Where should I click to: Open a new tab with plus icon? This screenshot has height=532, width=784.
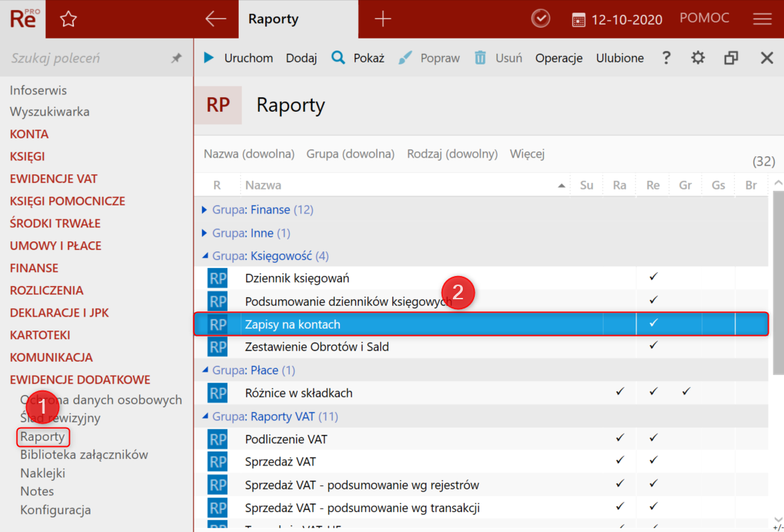click(383, 19)
